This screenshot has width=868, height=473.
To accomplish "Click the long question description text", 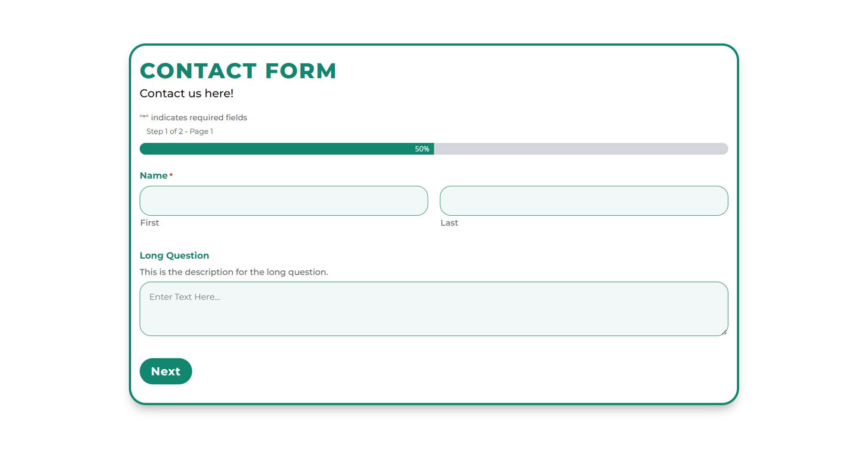I will click(x=233, y=272).
